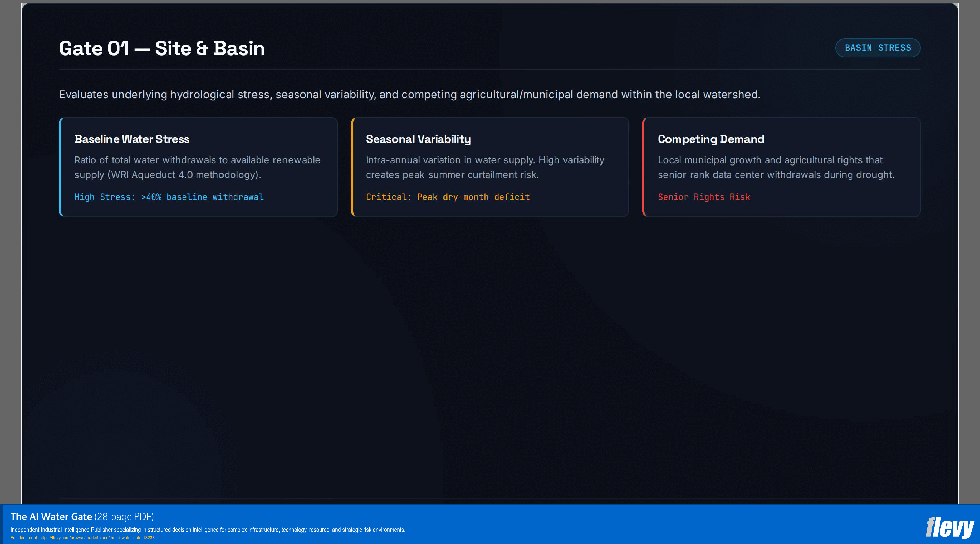Image resolution: width=980 pixels, height=544 pixels.
Task: Click 'The AI Water Gate' document title
Action: pyautogui.click(x=51, y=517)
